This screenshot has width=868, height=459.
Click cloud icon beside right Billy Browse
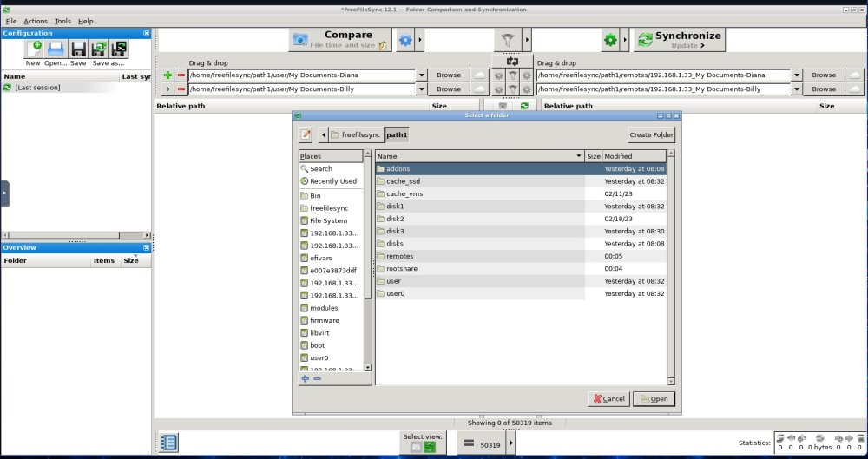click(855, 89)
